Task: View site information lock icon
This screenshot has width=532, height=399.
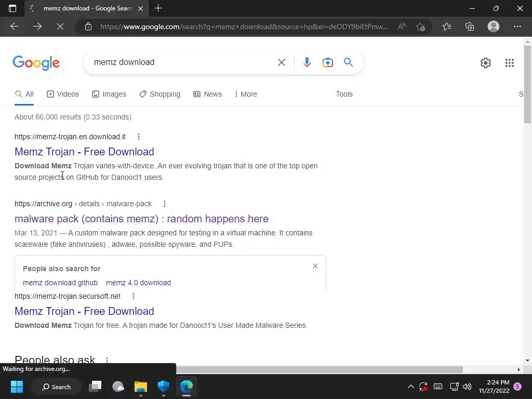Action: (x=88, y=26)
